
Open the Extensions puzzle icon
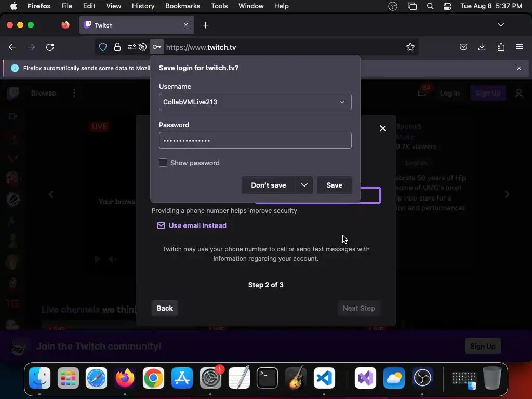tap(501, 47)
